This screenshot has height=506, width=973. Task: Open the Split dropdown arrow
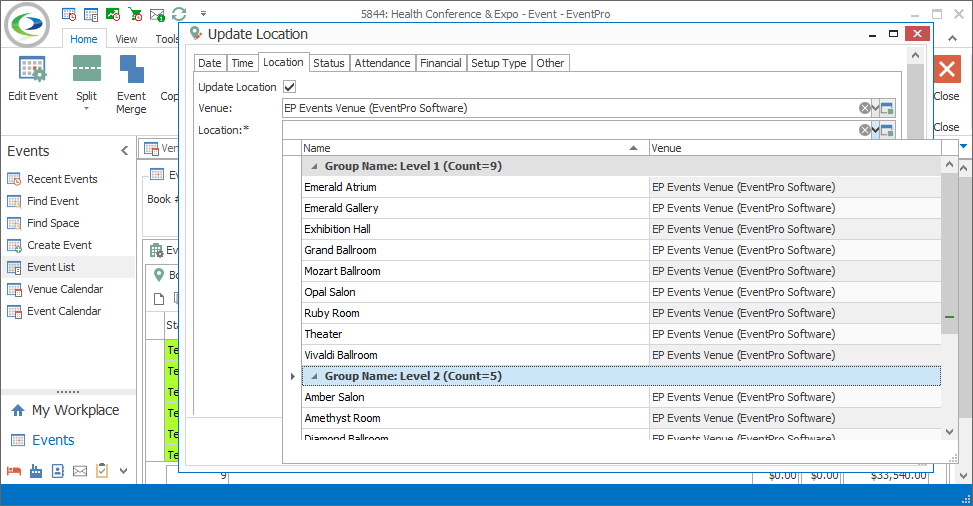click(86, 109)
